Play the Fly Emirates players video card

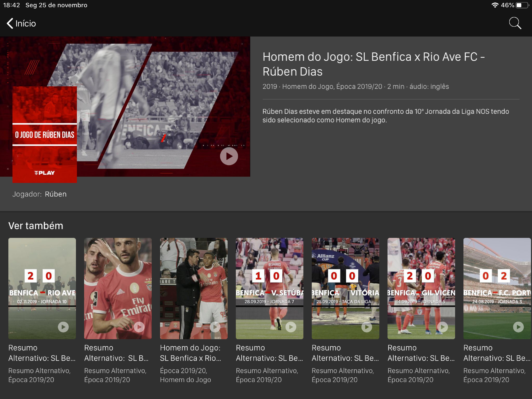pos(139,327)
